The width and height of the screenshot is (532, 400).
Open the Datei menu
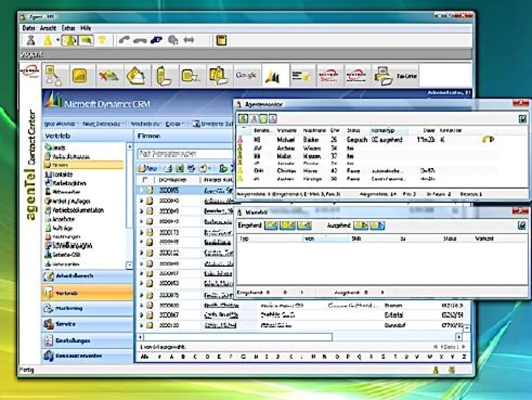click(x=29, y=28)
